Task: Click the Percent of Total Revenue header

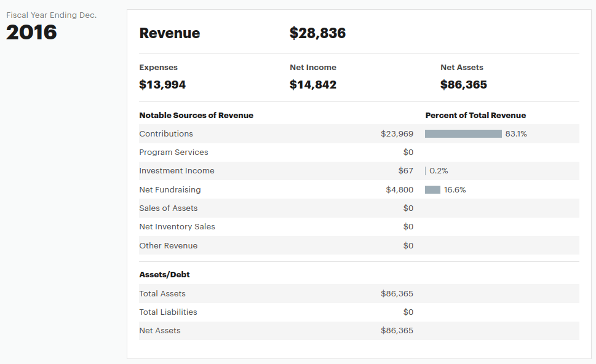Action: 475,115
